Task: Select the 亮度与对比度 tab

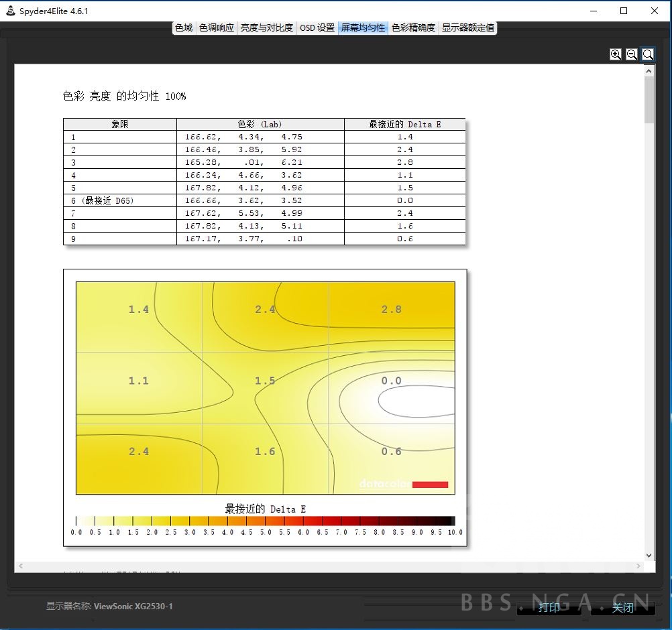Action: coord(266,28)
